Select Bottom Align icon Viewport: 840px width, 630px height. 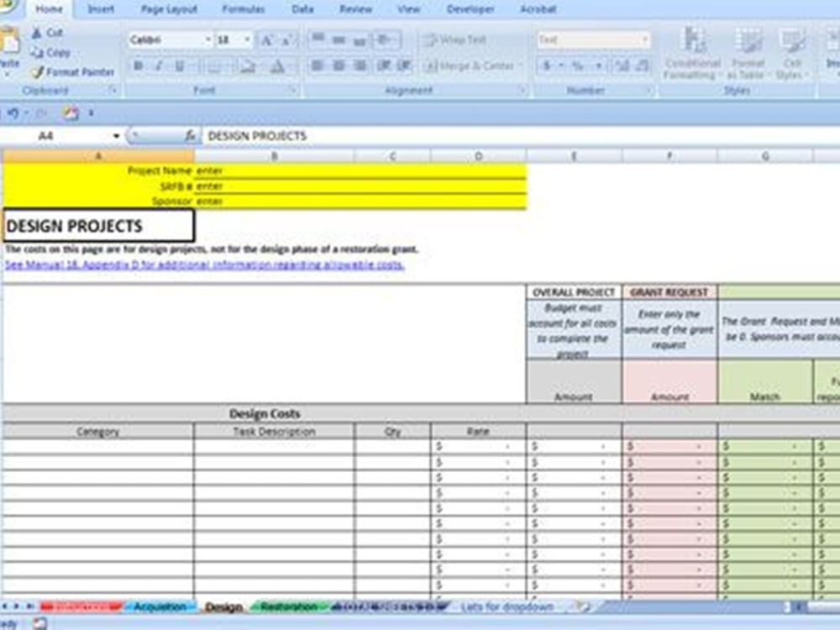tap(360, 39)
